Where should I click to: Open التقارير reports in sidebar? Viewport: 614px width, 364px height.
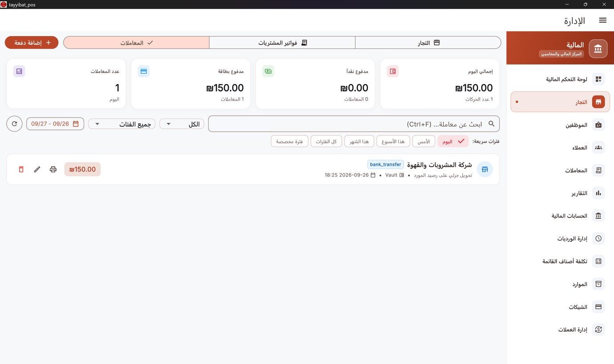pyautogui.click(x=560, y=193)
